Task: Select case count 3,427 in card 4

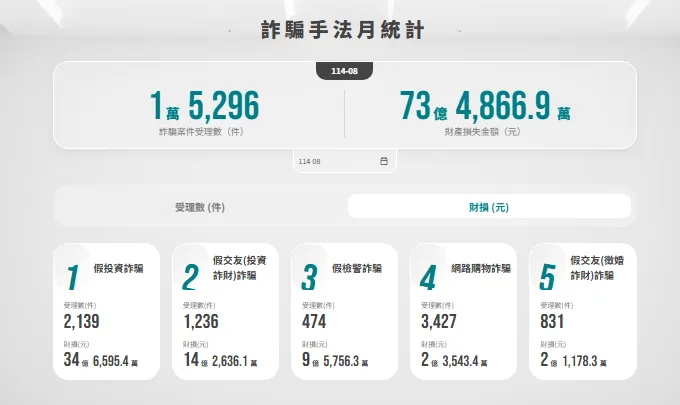Action: pos(439,321)
